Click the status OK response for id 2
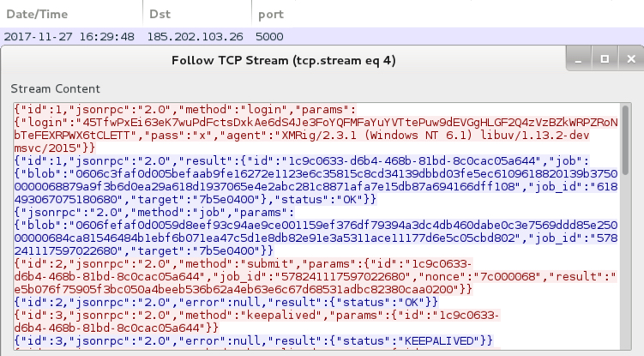The height and width of the screenshot is (356, 644). [x=226, y=303]
